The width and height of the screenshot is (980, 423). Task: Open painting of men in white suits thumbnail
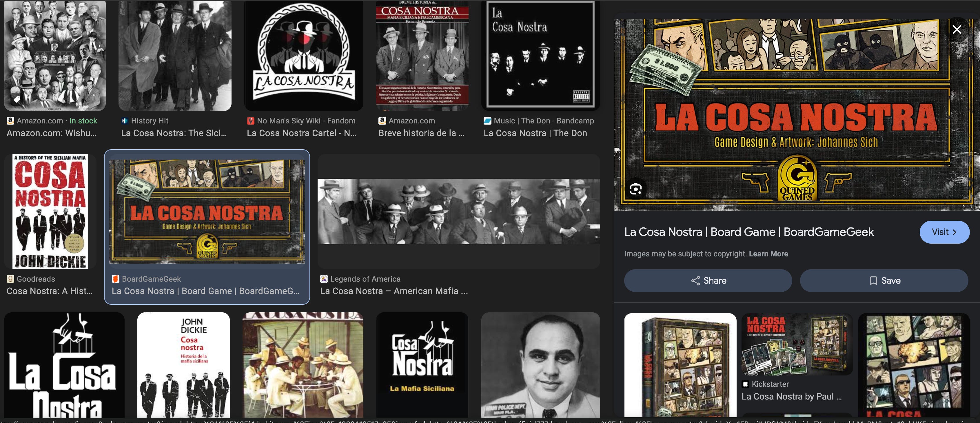[303, 365]
